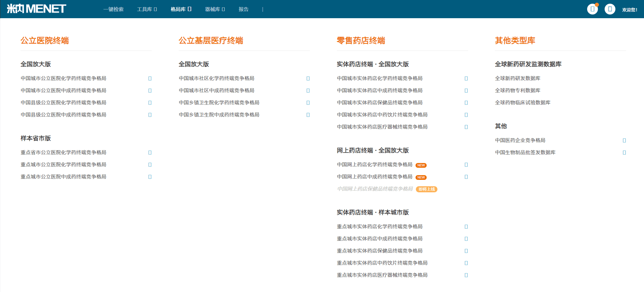The width and height of the screenshot is (644, 292).
Task: Click the icon beside 中国城市实体药店保健品终端竞争格局
Action: pyautogui.click(x=466, y=103)
